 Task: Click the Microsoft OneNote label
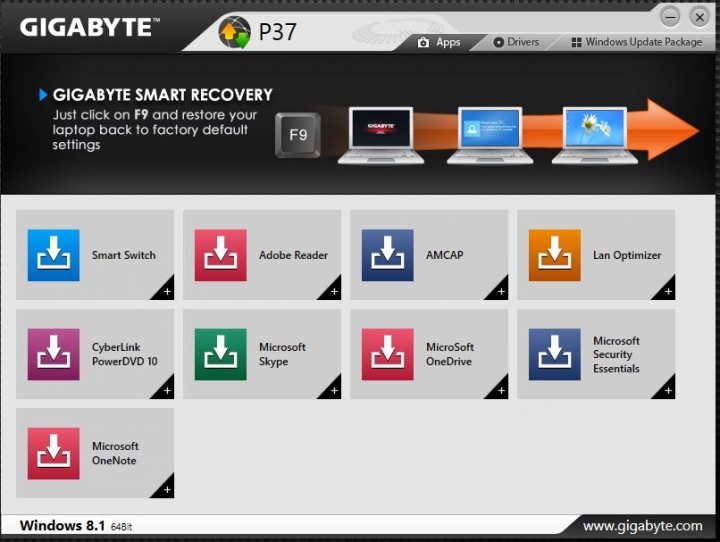pyautogui.click(x=115, y=453)
